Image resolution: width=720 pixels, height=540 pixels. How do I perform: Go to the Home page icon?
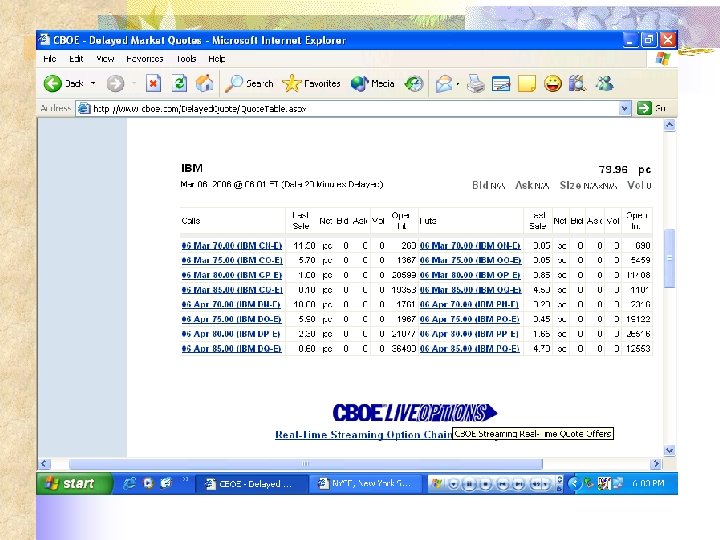[x=204, y=84]
